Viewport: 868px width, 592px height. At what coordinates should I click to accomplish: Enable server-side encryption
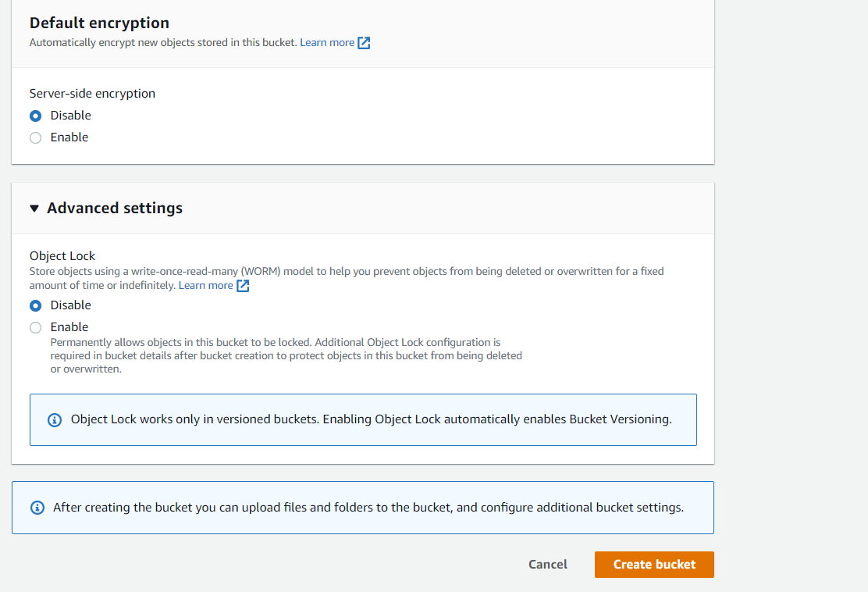(x=35, y=137)
